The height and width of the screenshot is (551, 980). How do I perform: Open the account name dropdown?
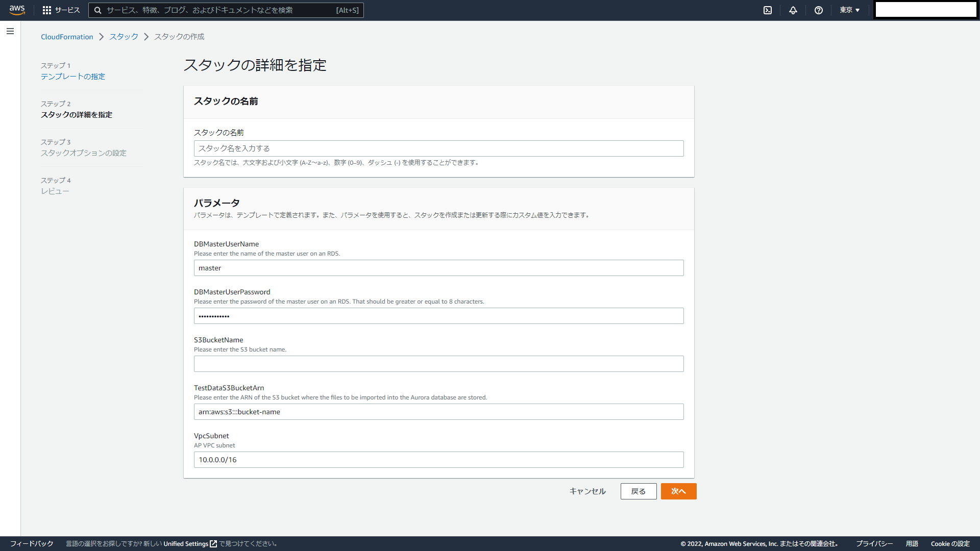click(925, 10)
